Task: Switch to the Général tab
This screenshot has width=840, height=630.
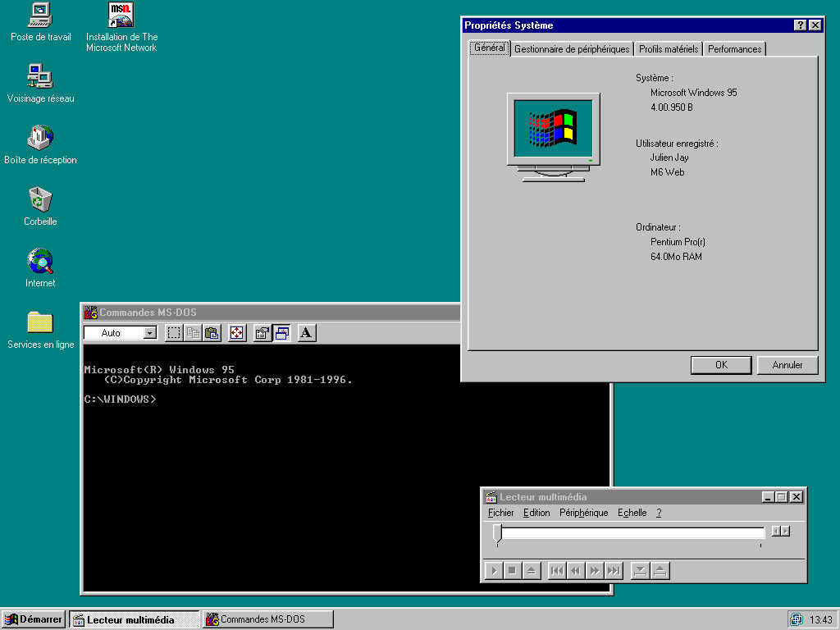Action: (489, 48)
